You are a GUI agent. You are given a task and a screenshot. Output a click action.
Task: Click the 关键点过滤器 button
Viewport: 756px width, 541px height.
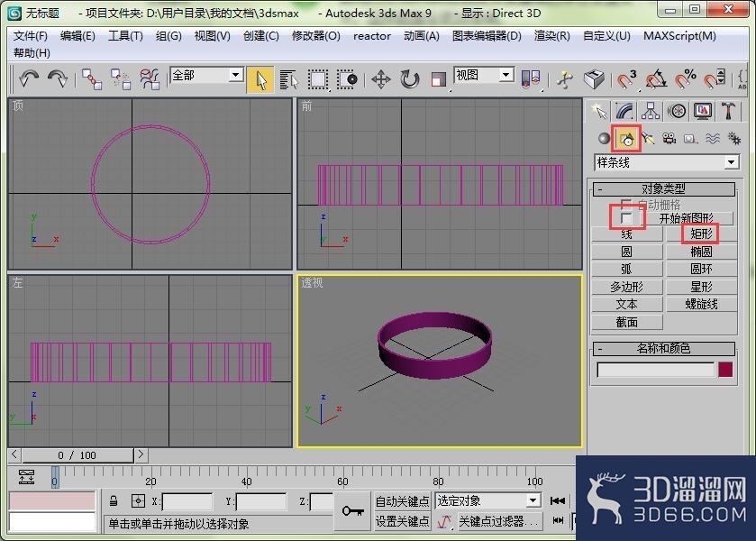(500, 522)
